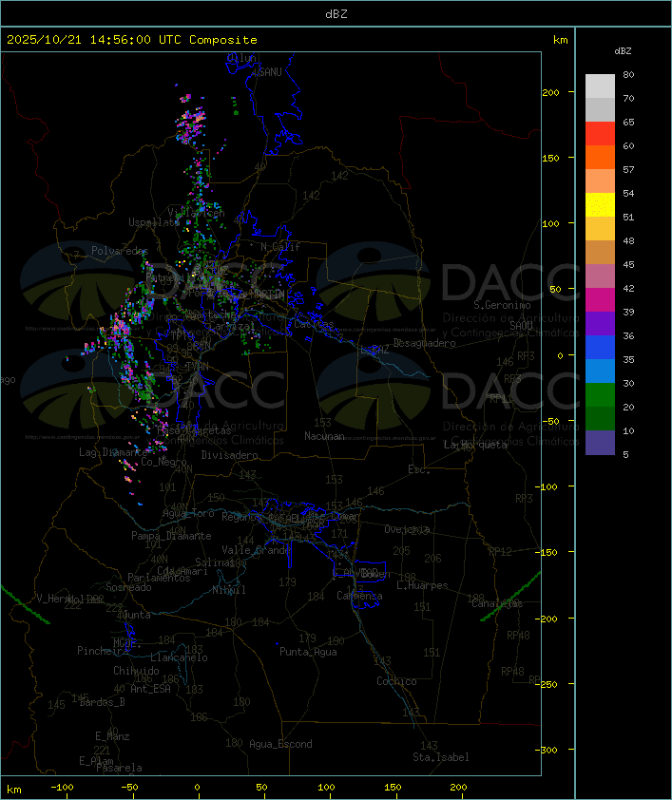This screenshot has width=672, height=800.
Task: Select the dark orange 57-60 dBZ legend band
Action: (x=600, y=157)
